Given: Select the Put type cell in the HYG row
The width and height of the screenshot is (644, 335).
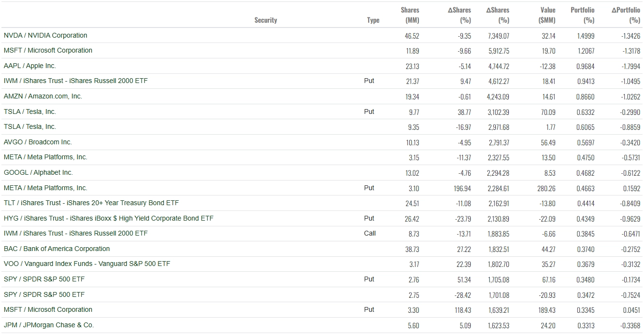Looking at the screenshot, I should [369, 218].
